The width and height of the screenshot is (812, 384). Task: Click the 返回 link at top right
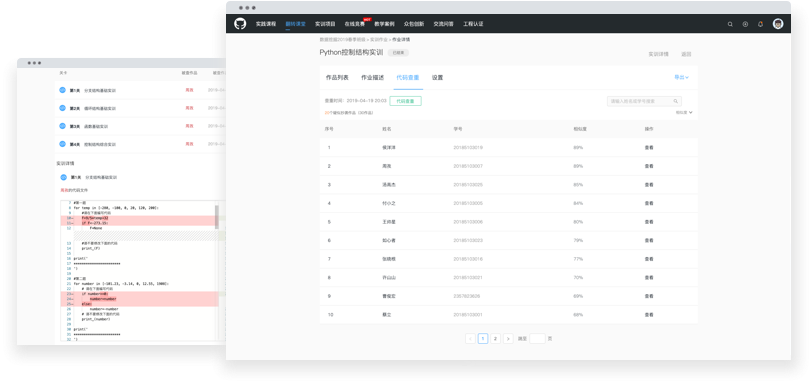point(686,54)
